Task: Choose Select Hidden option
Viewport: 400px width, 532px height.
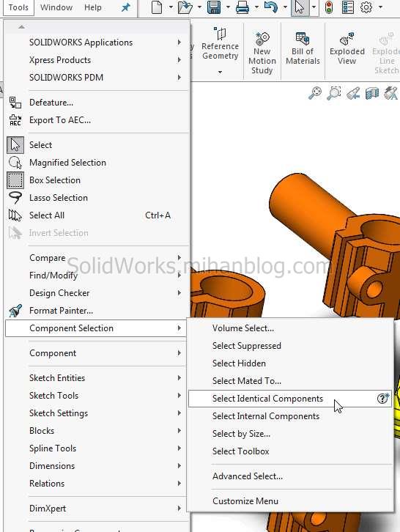Action: pyautogui.click(x=290, y=363)
